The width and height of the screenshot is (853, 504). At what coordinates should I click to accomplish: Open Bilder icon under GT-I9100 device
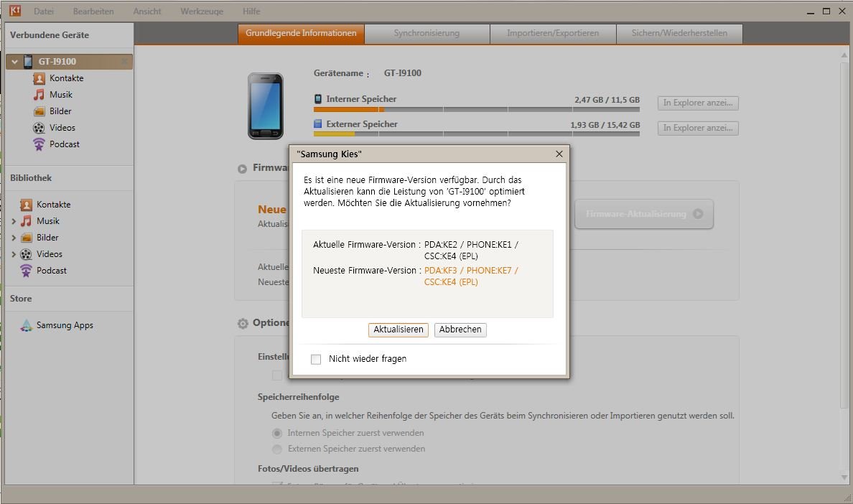click(39, 111)
